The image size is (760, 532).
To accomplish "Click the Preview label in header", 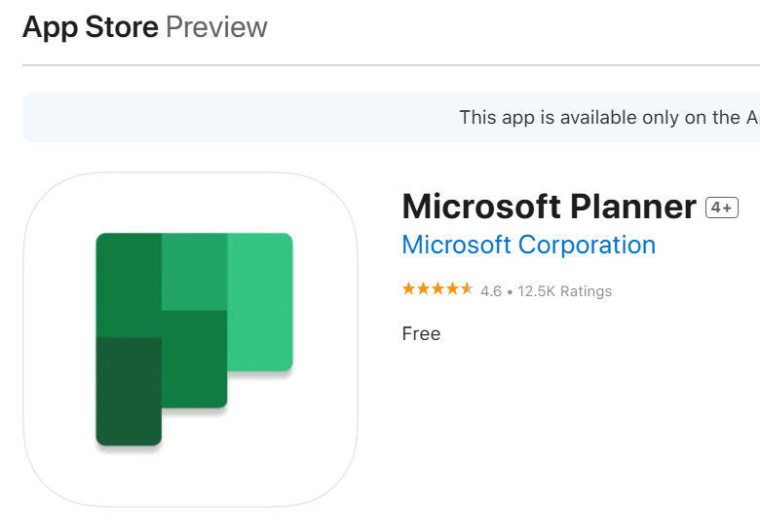I will pos(216,27).
